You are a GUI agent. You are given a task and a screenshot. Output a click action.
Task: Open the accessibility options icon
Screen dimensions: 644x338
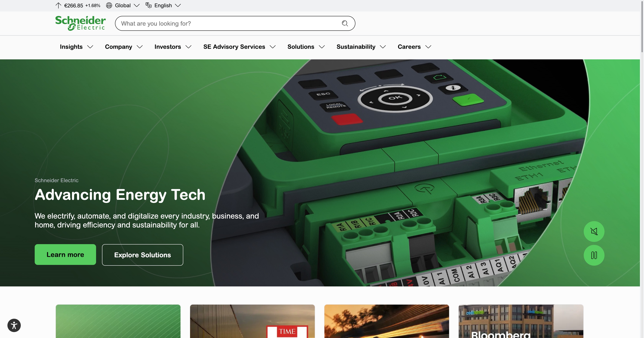pyautogui.click(x=14, y=325)
